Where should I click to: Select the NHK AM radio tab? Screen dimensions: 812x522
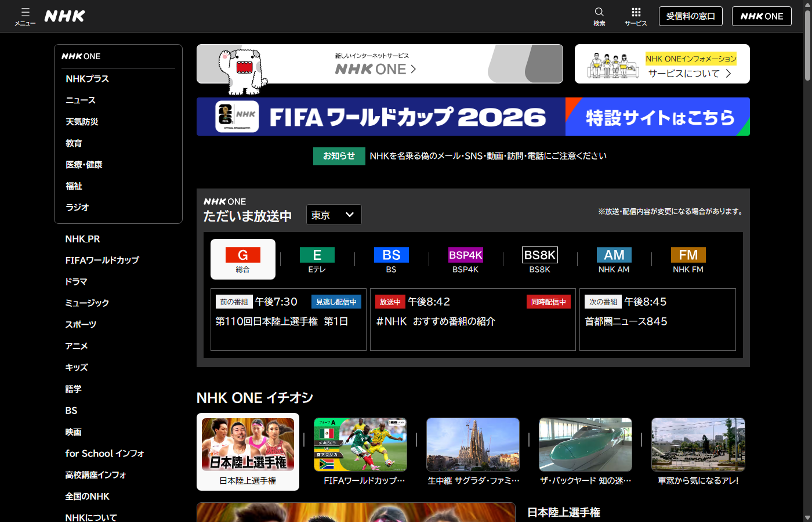point(614,259)
